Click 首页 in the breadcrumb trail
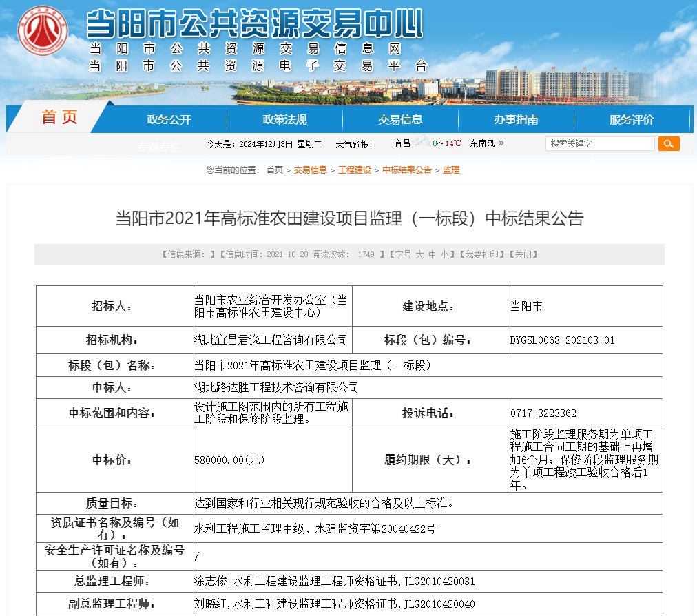Viewport: 697px width, 616px height. 274,170
